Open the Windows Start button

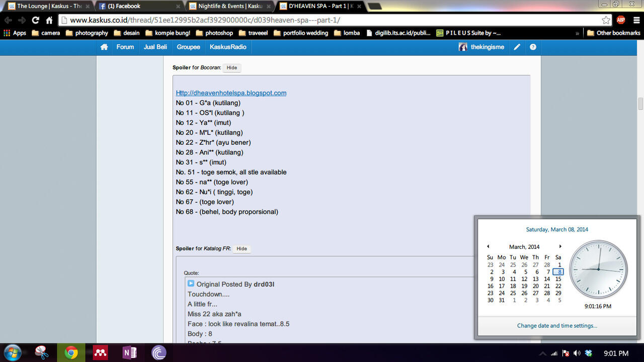pyautogui.click(x=13, y=353)
